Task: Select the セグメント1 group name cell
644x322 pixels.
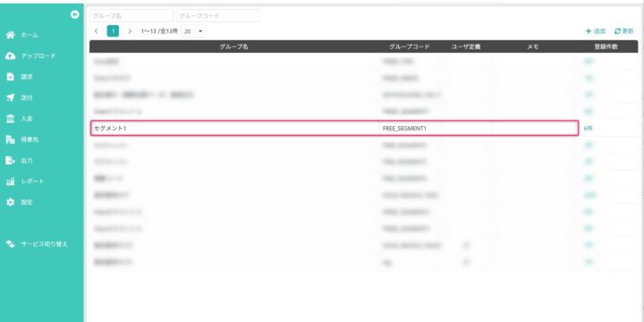Action: point(234,128)
